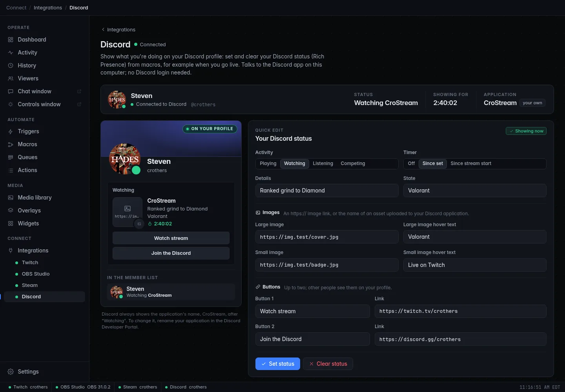Click the Activity pulse icon
565x392 pixels.
tap(11, 53)
